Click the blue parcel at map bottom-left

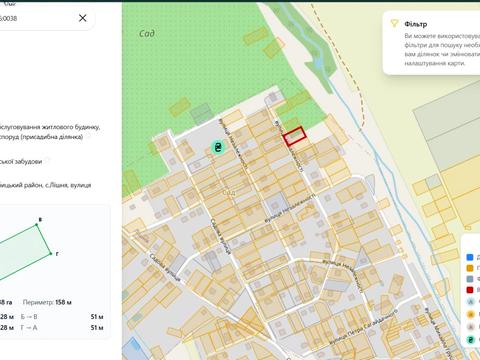point(132,349)
